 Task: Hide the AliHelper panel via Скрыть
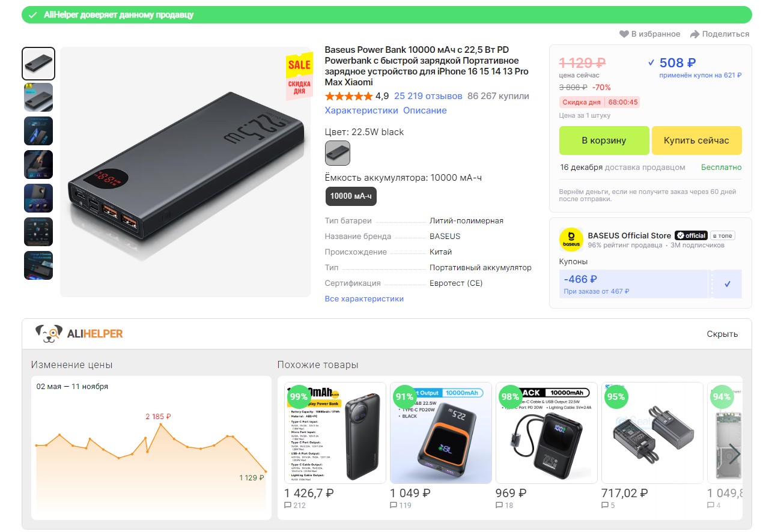722,334
